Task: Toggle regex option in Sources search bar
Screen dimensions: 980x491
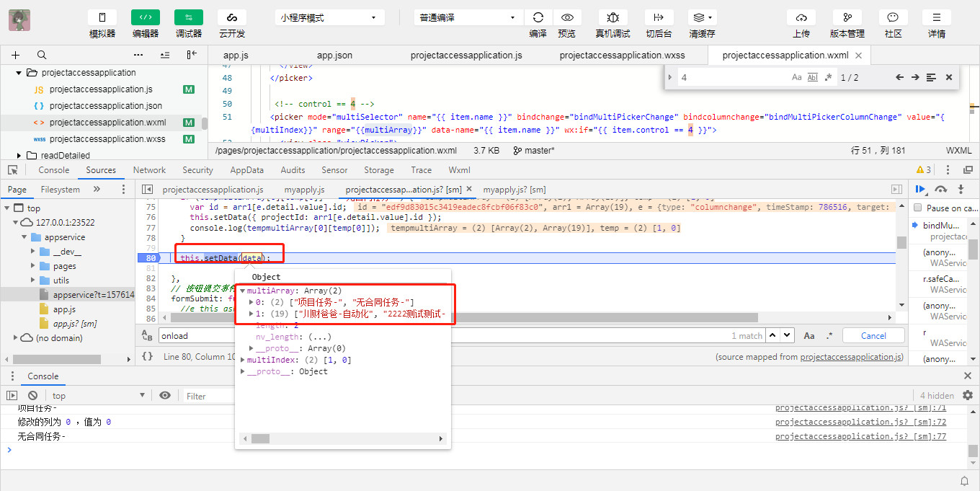Action: (829, 335)
